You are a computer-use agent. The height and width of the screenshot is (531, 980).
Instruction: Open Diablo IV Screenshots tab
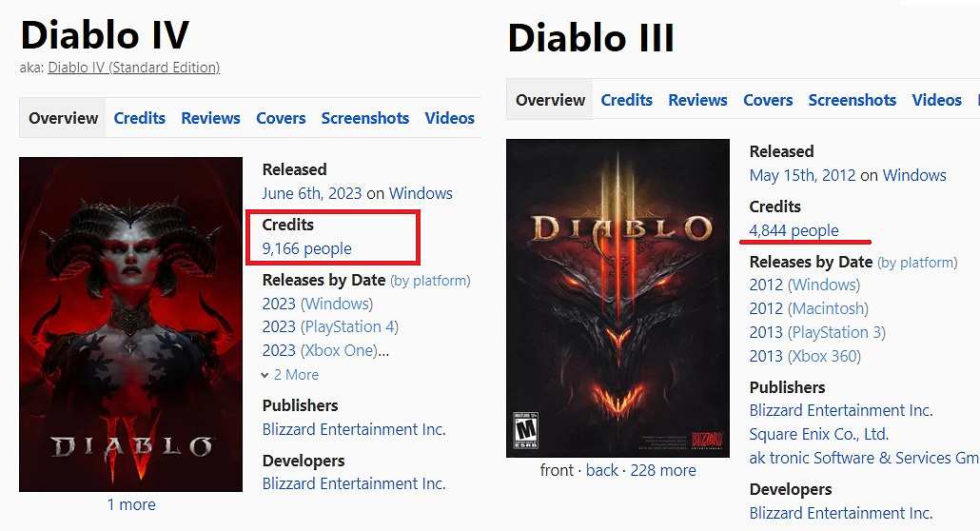[x=365, y=118]
